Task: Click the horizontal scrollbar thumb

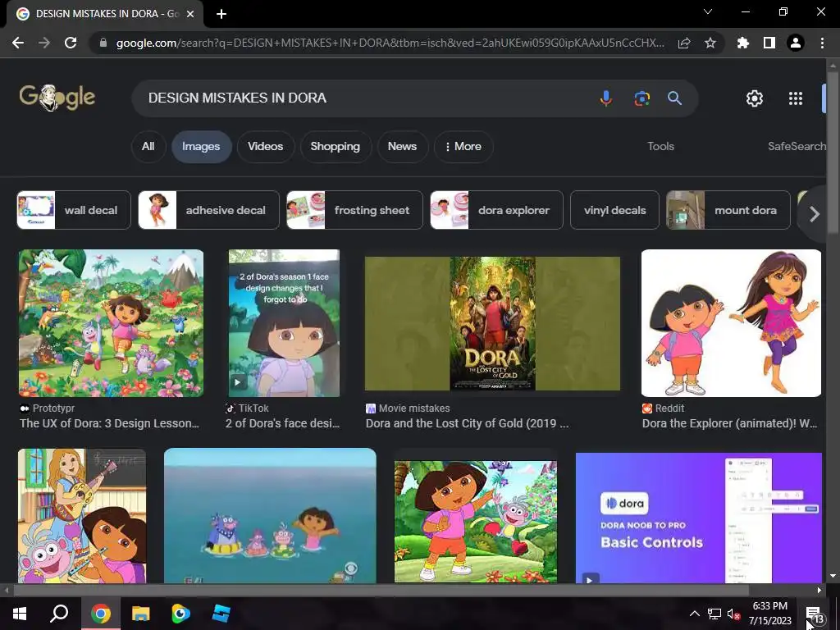Action: 381,591
